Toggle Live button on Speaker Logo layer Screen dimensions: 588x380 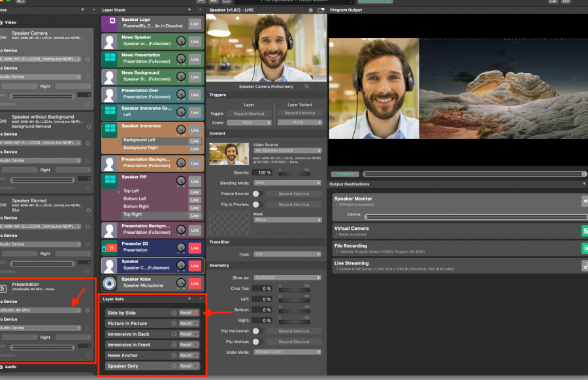point(195,24)
